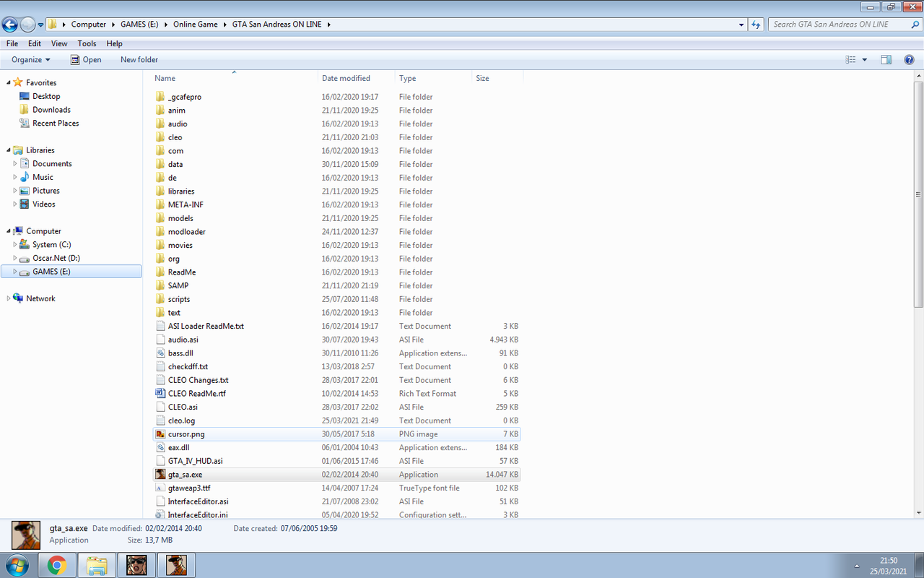Click the Desktop icon in Favorites
This screenshot has height=578, width=924.
(x=25, y=96)
